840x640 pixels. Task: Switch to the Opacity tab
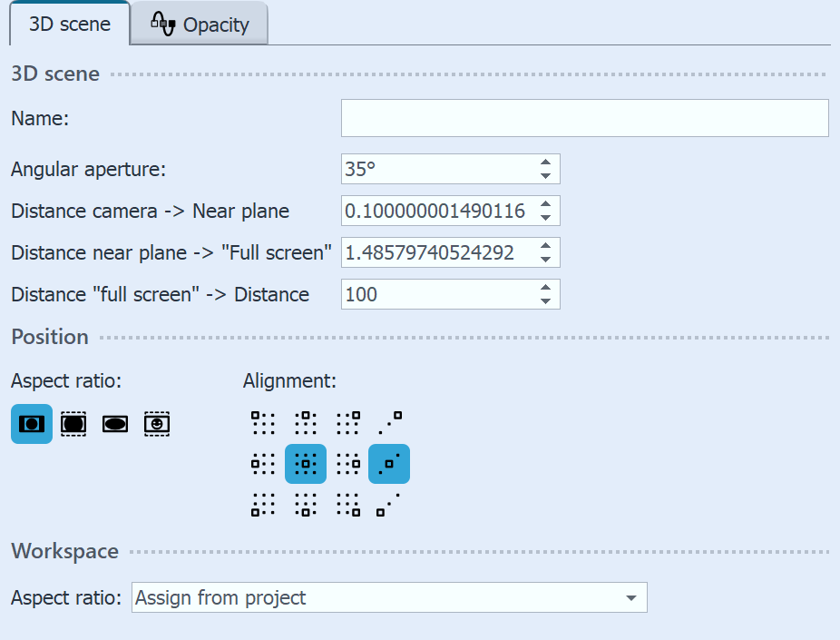coord(200,25)
